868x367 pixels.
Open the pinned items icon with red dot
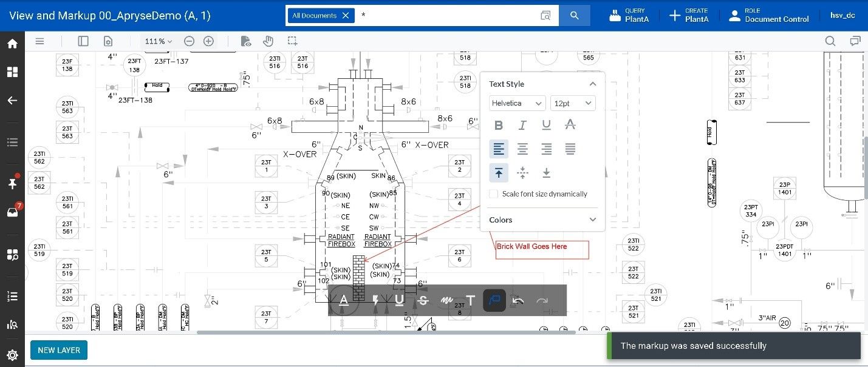[x=12, y=184]
